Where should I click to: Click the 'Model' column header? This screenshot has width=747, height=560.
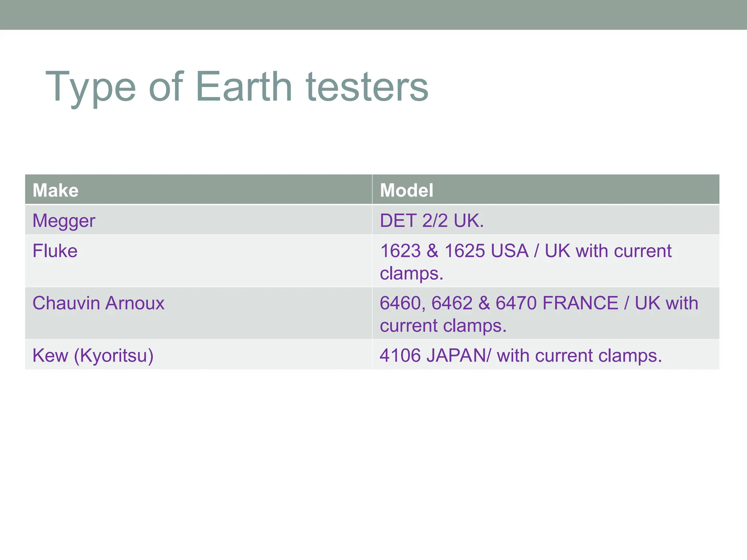pyautogui.click(x=546, y=190)
